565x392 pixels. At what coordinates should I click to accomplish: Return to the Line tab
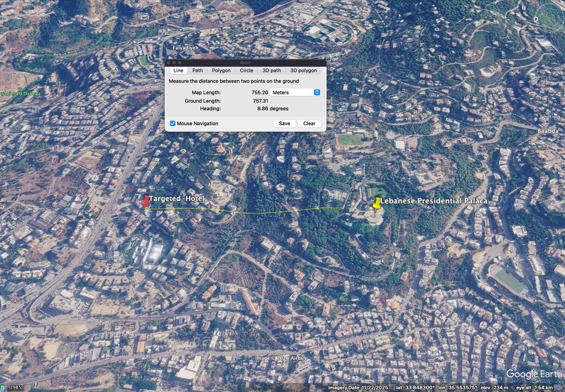point(178,70)
